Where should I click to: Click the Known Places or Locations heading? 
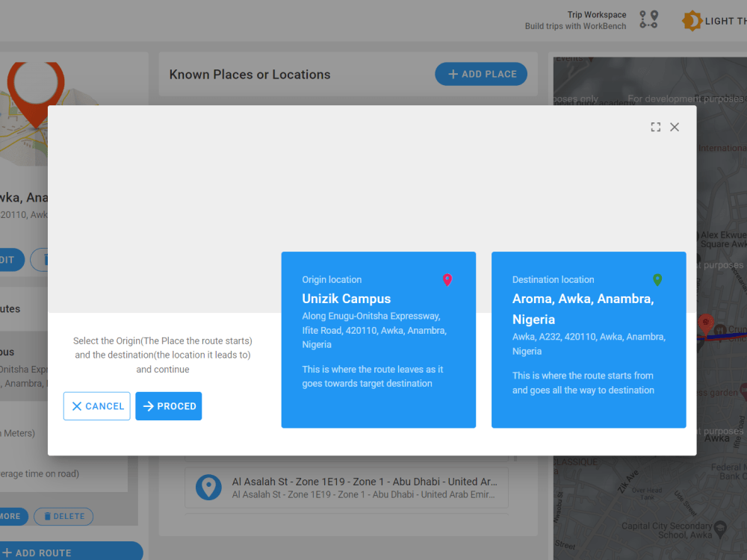pyautogui.click(x=249, y=75)
